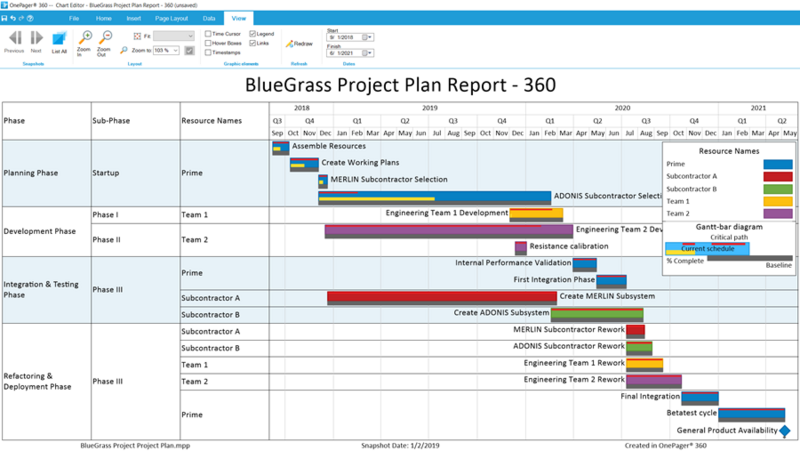The width and height of the screenshot is (800, 451).
Task: Click the Zoom to magnifier icon
Action: pyautogui.click(x=124, y=50)
